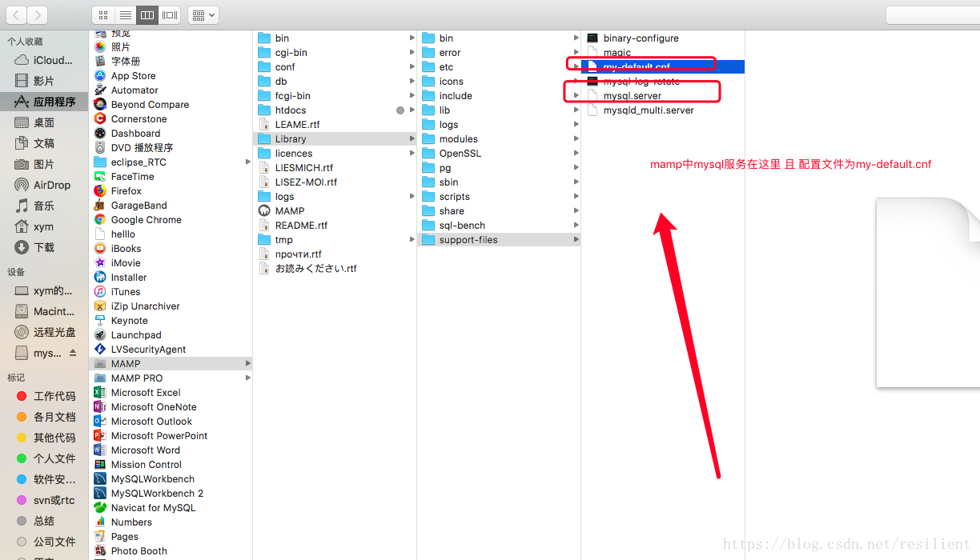This screenshot has height=560, width=980.
Task: Switch to icon view mode
Action: coord(102,14)
